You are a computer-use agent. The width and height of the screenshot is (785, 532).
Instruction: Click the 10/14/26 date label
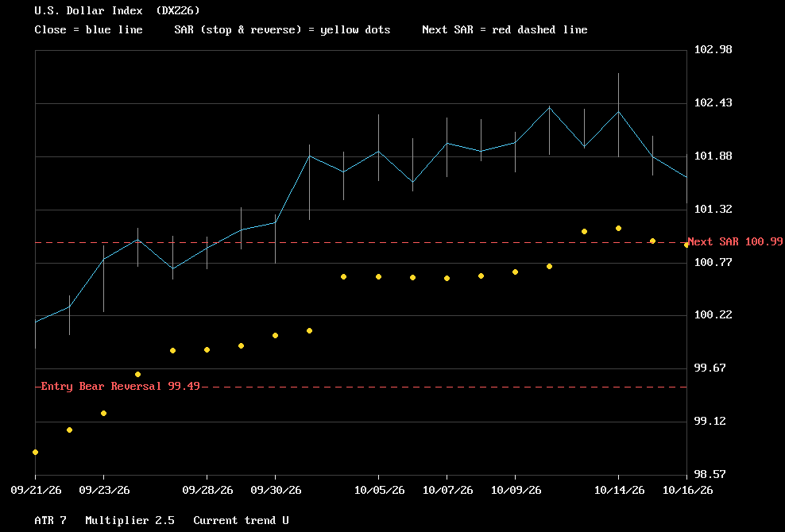[x=619, y=491]
